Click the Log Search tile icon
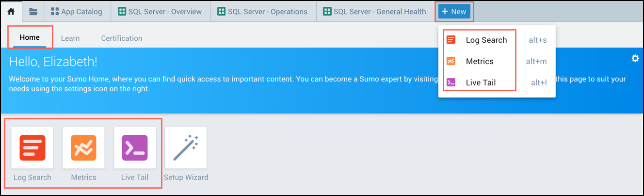Viewport: 644px width, 196px height. pyautogui.click(x=32, y=147)
